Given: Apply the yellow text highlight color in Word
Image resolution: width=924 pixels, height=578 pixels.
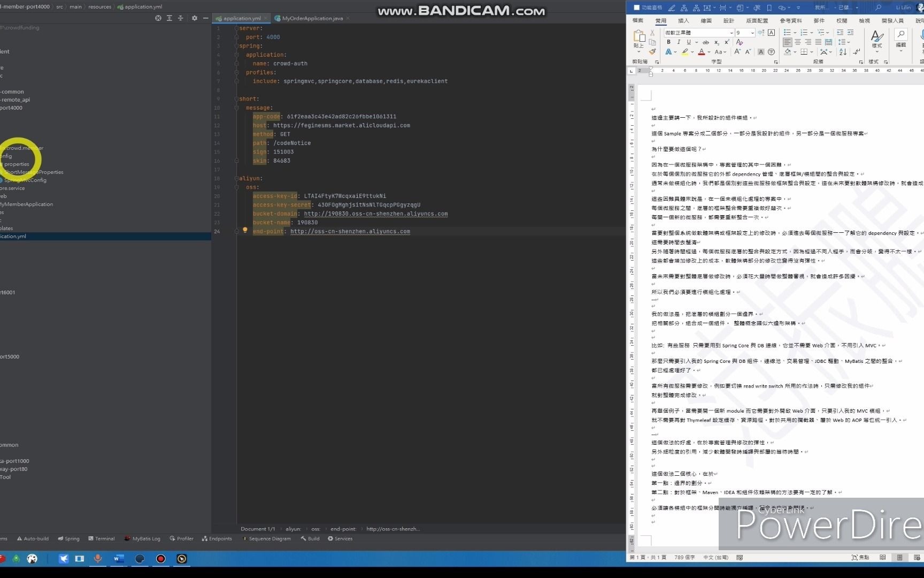Looking at the screenshot, I should click(685, 52).
